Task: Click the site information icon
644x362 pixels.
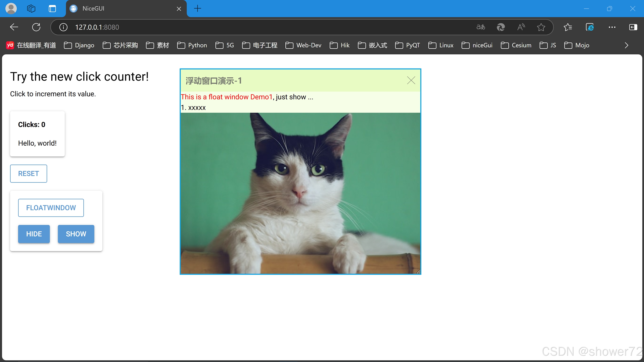Action: [x=63, y=27]
